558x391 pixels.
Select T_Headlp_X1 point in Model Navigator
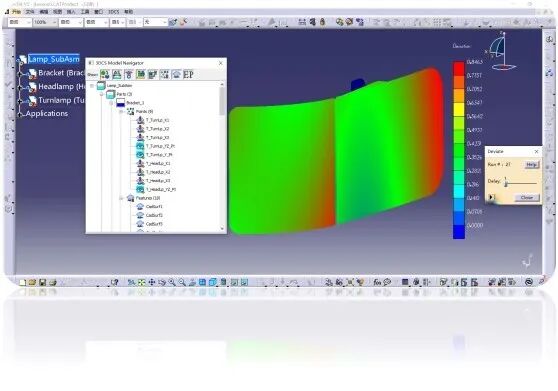coord(158,163)
